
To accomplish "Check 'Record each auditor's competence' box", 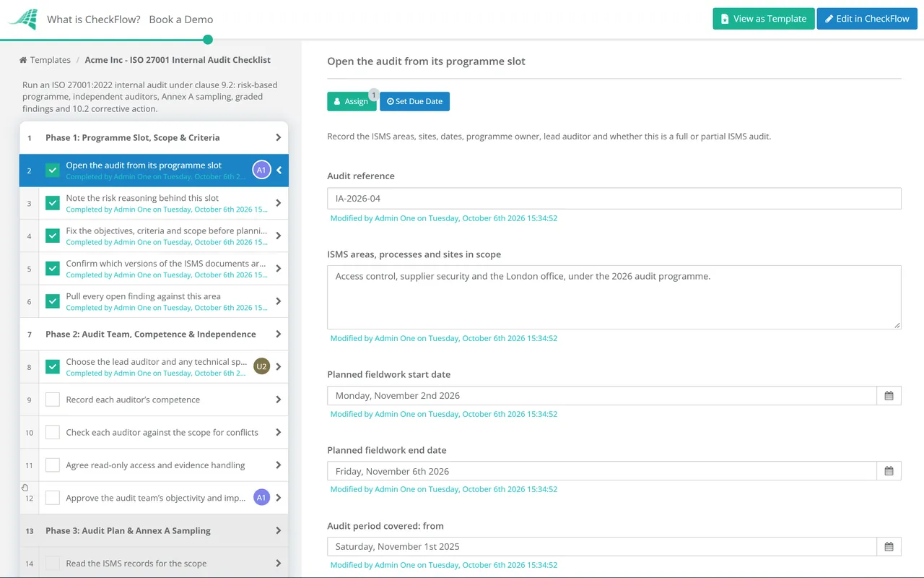I will point(53,400).
